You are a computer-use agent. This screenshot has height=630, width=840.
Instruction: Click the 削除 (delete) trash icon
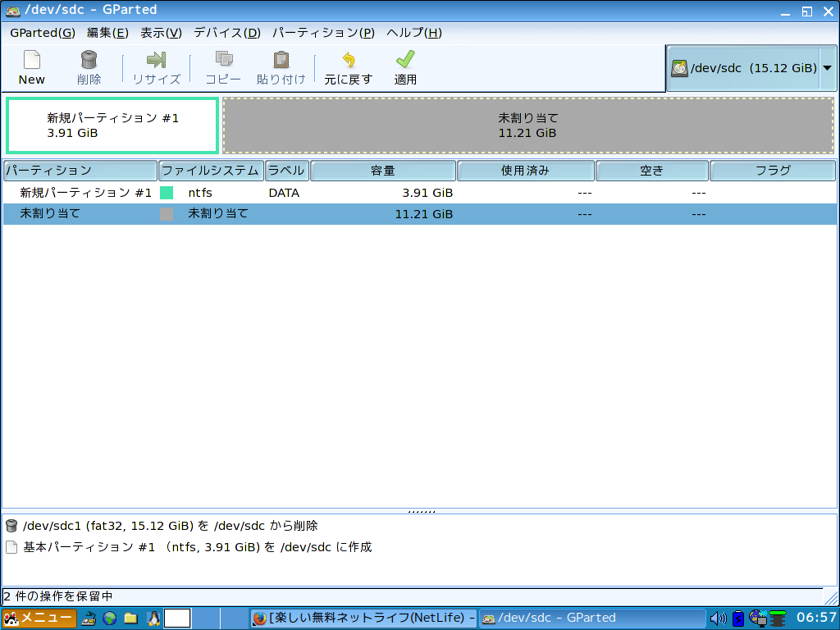pos(89,59)
